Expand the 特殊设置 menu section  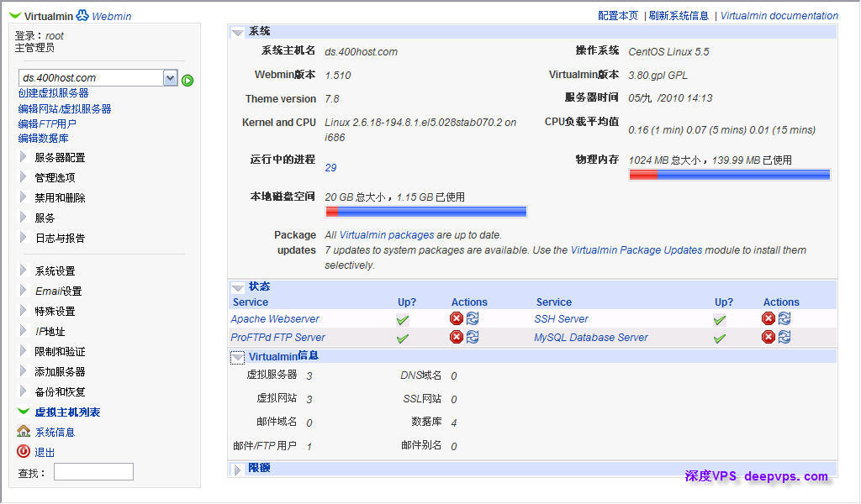click(x=23, y=311)
